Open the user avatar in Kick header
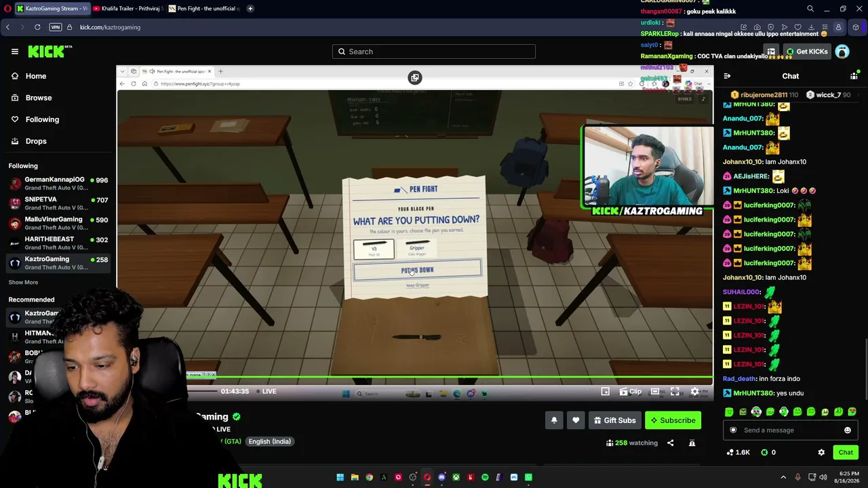 842,52
